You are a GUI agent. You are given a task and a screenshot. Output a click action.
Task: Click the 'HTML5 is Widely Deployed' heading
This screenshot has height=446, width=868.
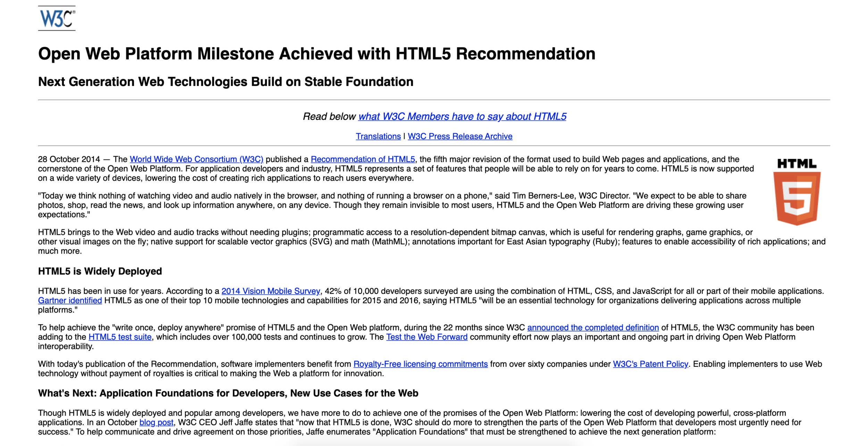[100, 271]
